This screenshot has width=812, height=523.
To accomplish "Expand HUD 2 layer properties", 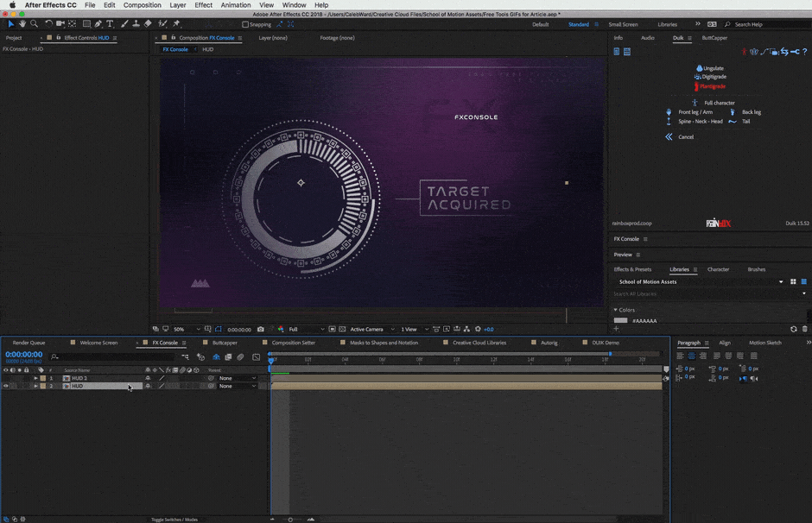I will 35,378.
